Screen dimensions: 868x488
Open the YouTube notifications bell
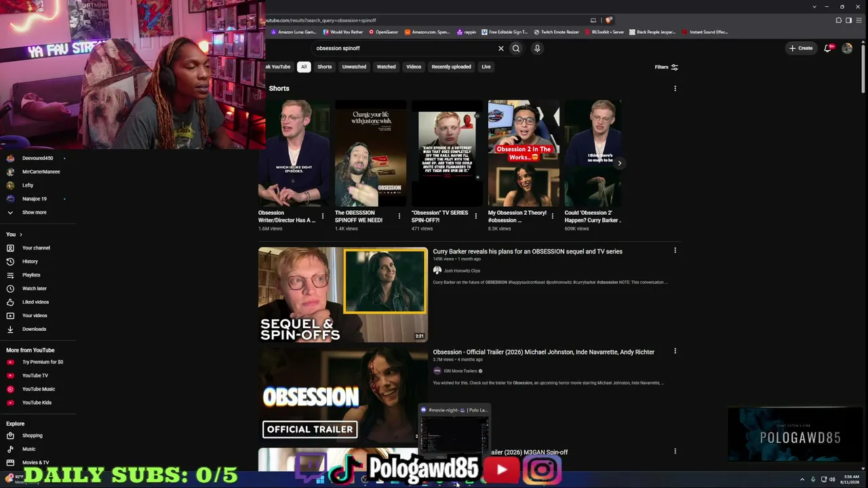828,48
